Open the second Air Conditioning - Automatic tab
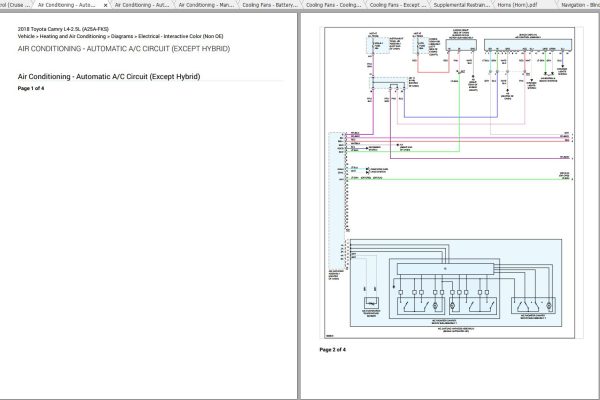Viewport: 600px width, 400px height. (142, 5)
